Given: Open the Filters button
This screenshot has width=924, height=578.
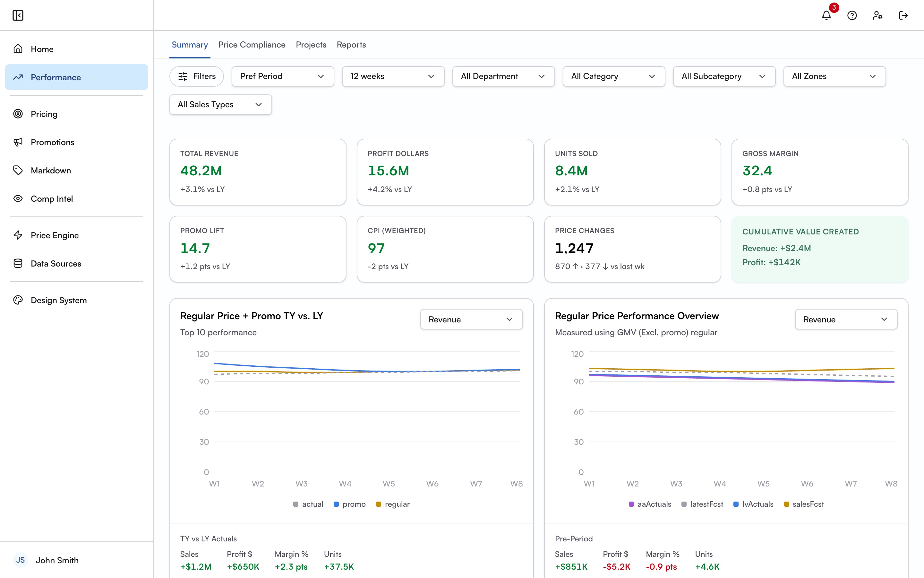Looking at the screenshot, I should pyautogui.click(x=197, y=76).
